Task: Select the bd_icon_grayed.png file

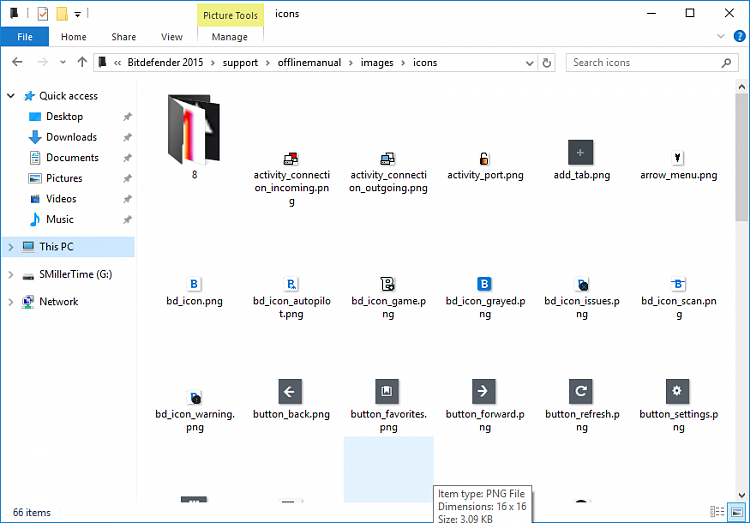Action: tap(484, 284)
